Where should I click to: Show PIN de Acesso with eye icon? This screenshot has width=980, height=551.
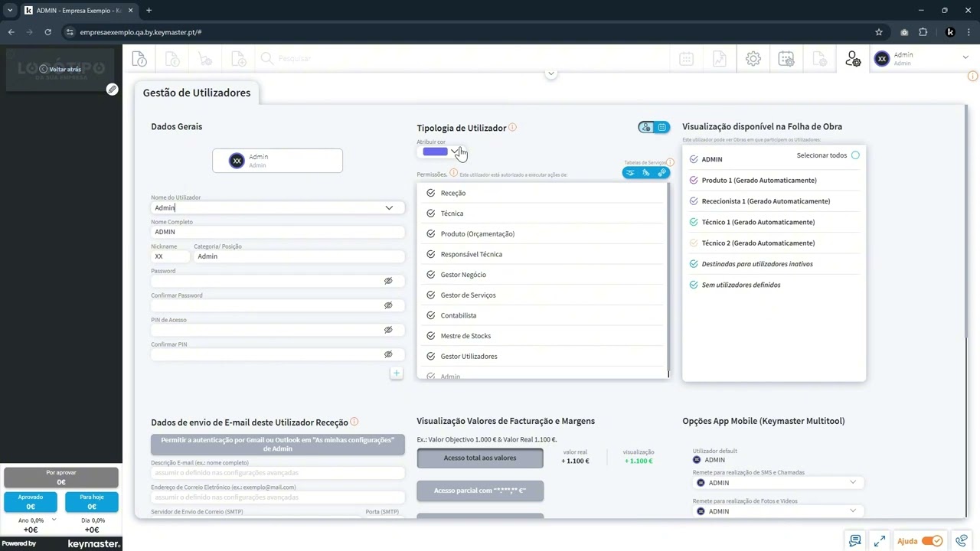(388, 330)
